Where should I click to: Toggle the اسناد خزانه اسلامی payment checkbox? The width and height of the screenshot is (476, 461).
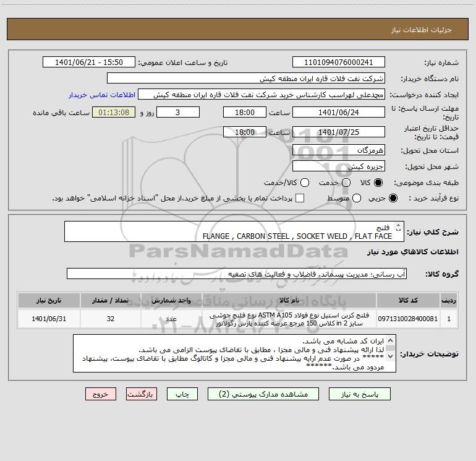[300, 198]
